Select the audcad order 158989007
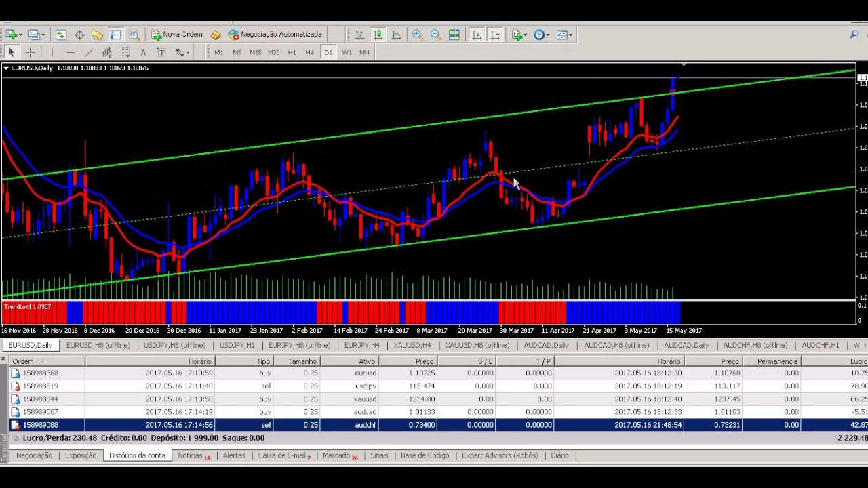Screen dimensions: 868x488 pyautogui.click(x=439, y=411)
